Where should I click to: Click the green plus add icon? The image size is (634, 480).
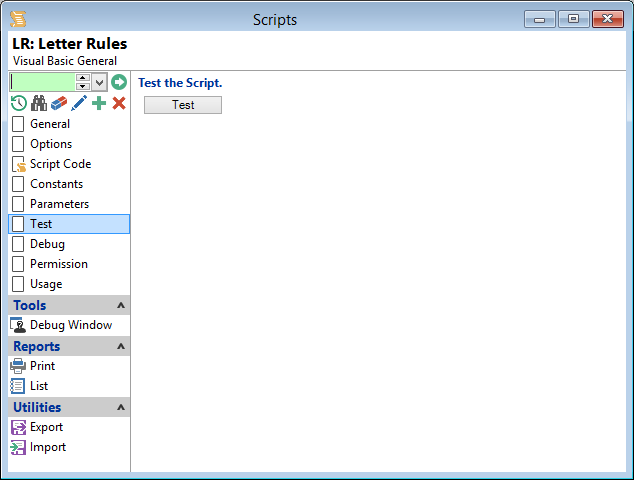click(x=99, y=103)
